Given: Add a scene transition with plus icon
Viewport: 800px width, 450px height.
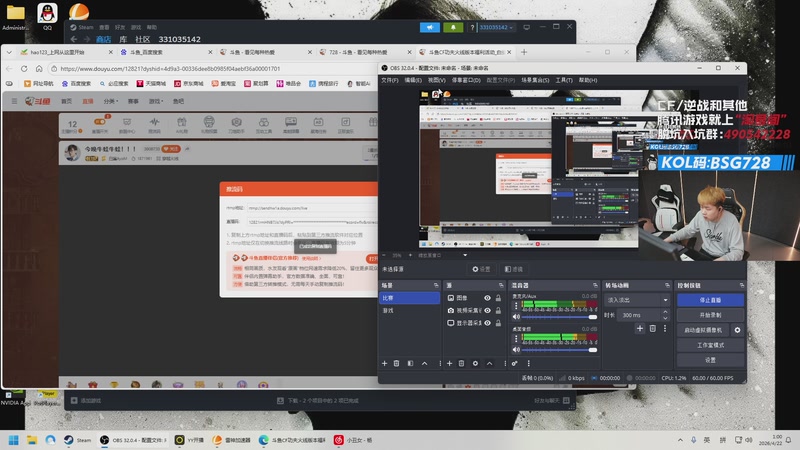Looking at the screenshot, I should pos(640,329).
